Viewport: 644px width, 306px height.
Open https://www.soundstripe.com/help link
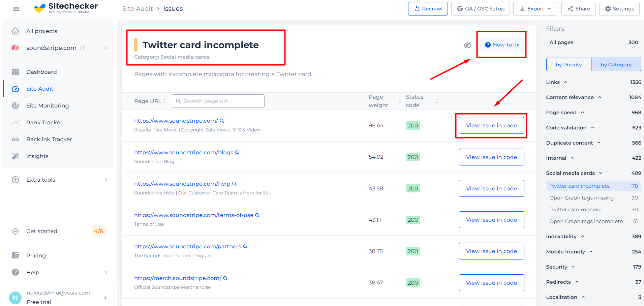click(x=182, y=184)
